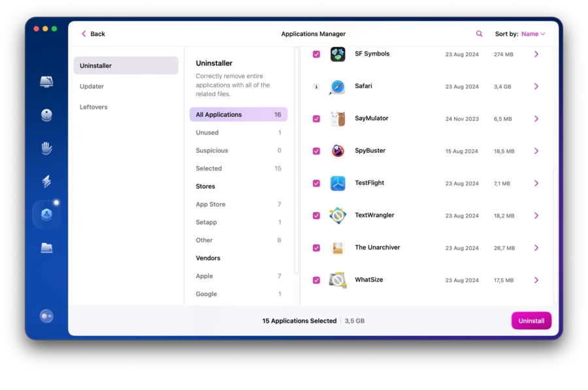Uncheck the WhatSize checkbox

click(316, 280)
